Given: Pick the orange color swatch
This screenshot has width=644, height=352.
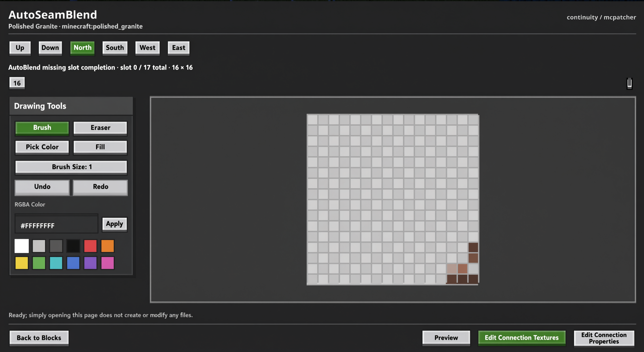Looking at the screenshot, I should click(107, 246).
